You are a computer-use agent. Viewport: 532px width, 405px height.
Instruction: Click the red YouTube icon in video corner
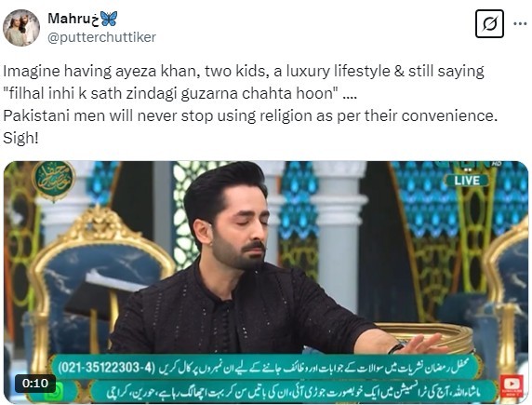click(x=512, y=385)
